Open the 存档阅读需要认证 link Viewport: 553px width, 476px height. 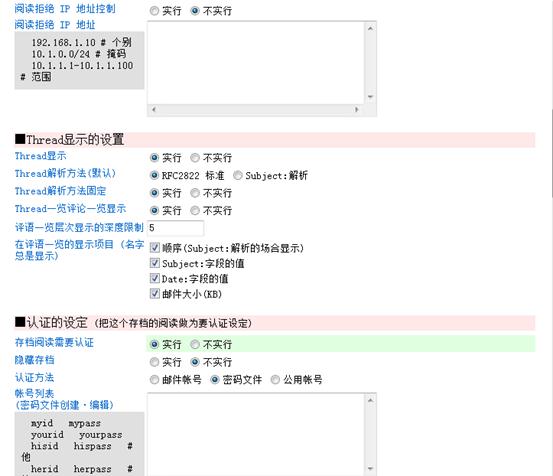(54, 342)
